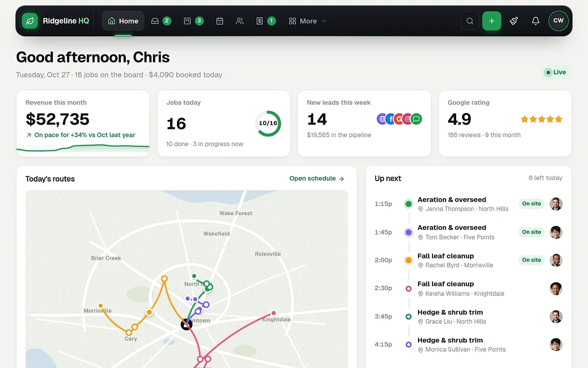Click the 3:45p green timeline dot
588x368 pixels.
click(409, 317)
